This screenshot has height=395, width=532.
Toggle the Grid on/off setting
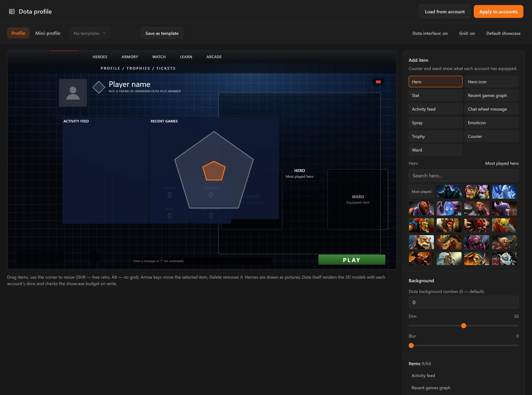[x=467, y=33]
